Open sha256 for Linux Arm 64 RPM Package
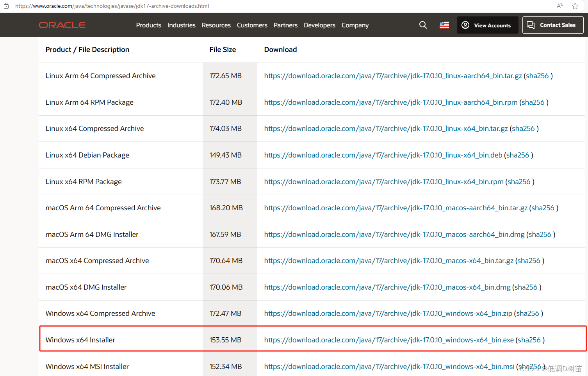588x376 pixels. coord(533,102)
